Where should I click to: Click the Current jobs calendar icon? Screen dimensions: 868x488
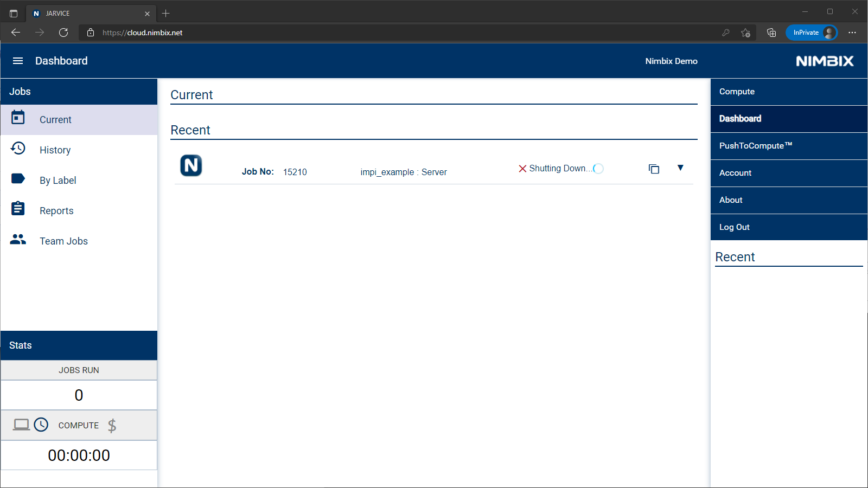point(18,117)
